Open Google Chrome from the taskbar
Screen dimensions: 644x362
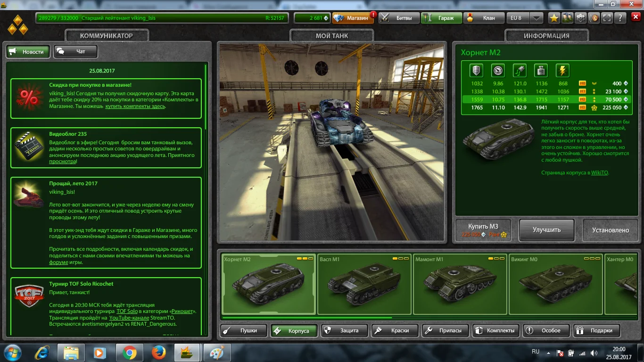point(129,353)
